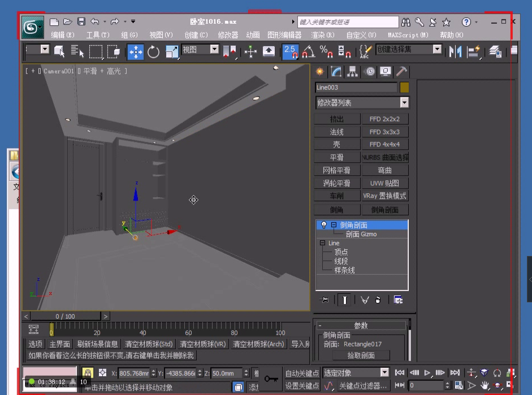532x395 pixels.
Task: Activate the Select and Scale tool
Action: click(172, 52)
